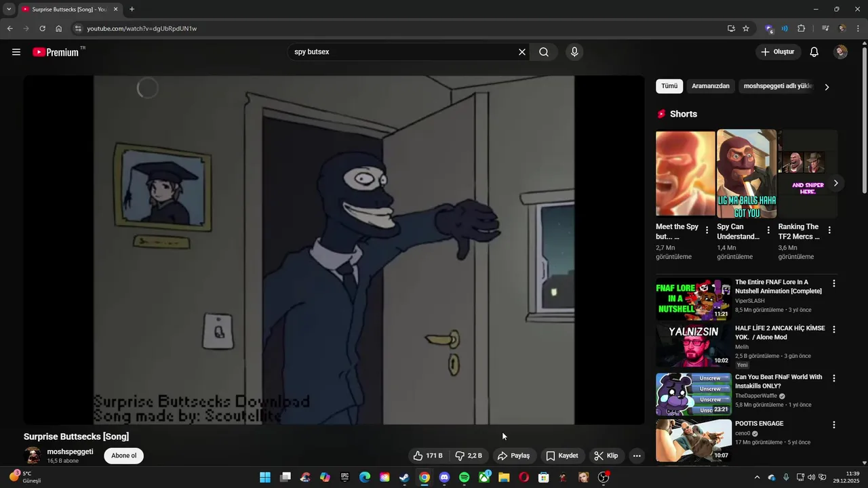
Task: Open Discord from the taskbar
Action: [x=444, y=477]
